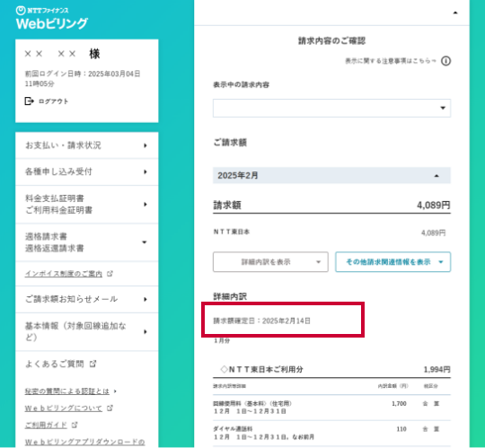The image size is (485, 448).
Task: Click the 請求内容のご確認 heading
Action: click(x=331, y=40)
